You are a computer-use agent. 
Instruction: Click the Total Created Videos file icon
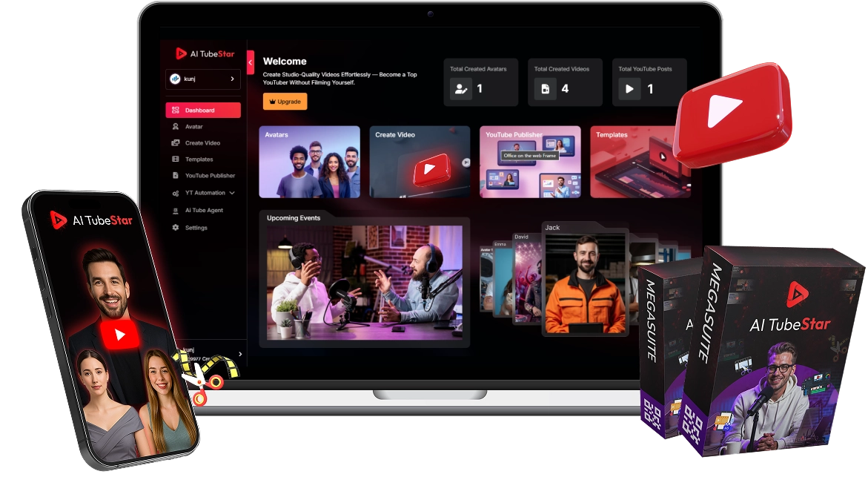point(546,89)
